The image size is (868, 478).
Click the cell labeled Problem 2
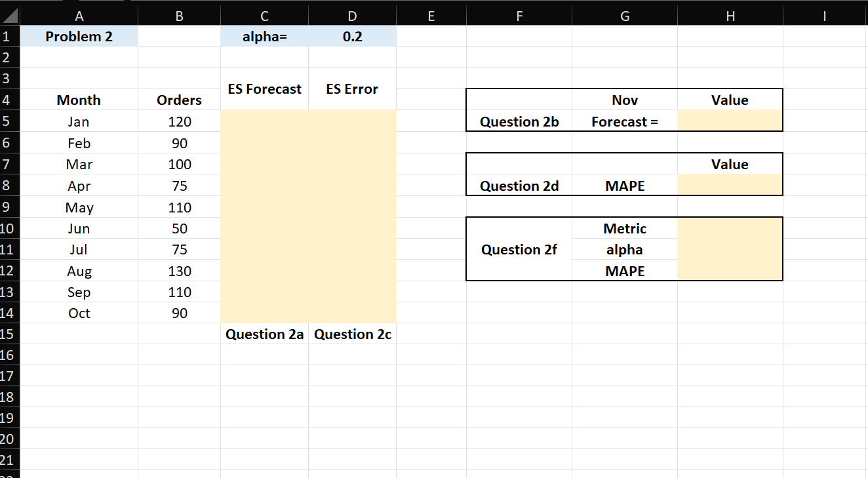pyautogui.click(x=79, y=36)
